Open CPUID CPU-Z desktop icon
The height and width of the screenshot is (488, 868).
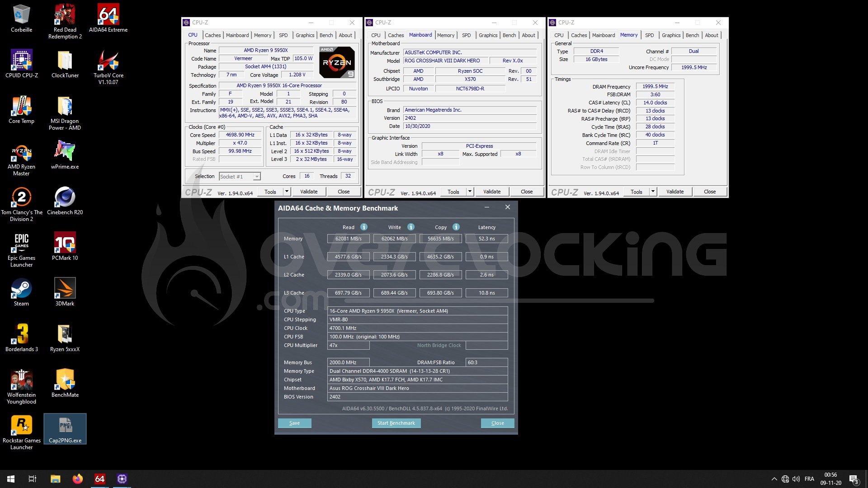(21, 64)
